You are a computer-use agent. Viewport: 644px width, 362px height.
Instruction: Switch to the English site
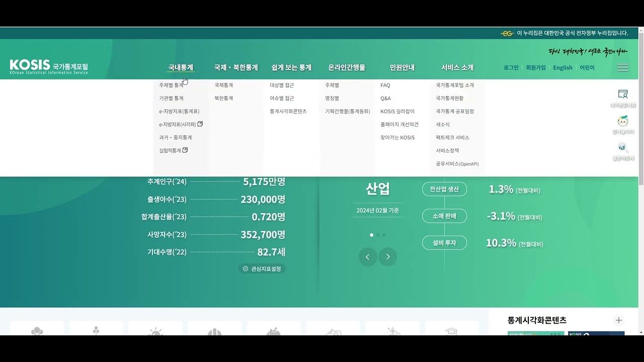(x=563, y=67)
